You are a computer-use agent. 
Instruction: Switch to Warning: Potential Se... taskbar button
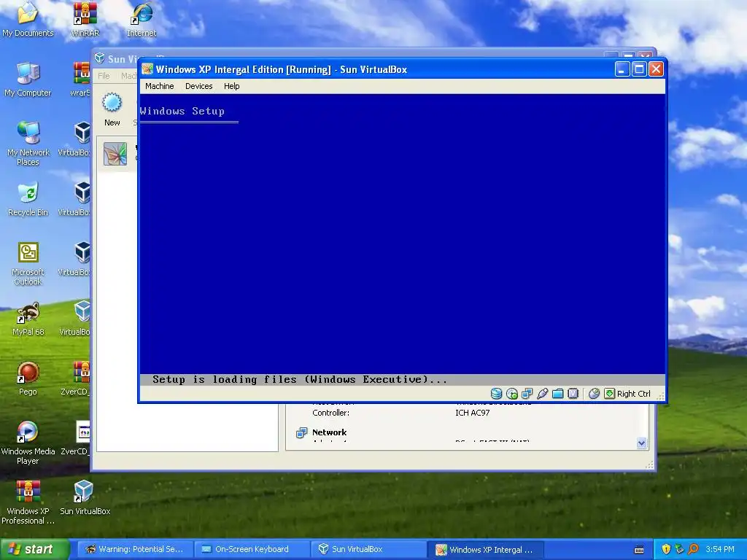135,549
